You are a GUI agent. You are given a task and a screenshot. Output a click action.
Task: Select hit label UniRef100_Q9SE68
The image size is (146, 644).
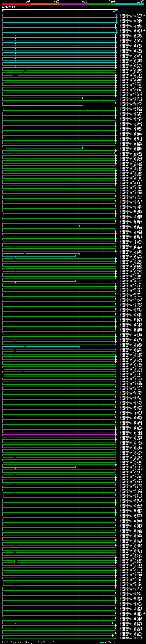coord(131,347)
